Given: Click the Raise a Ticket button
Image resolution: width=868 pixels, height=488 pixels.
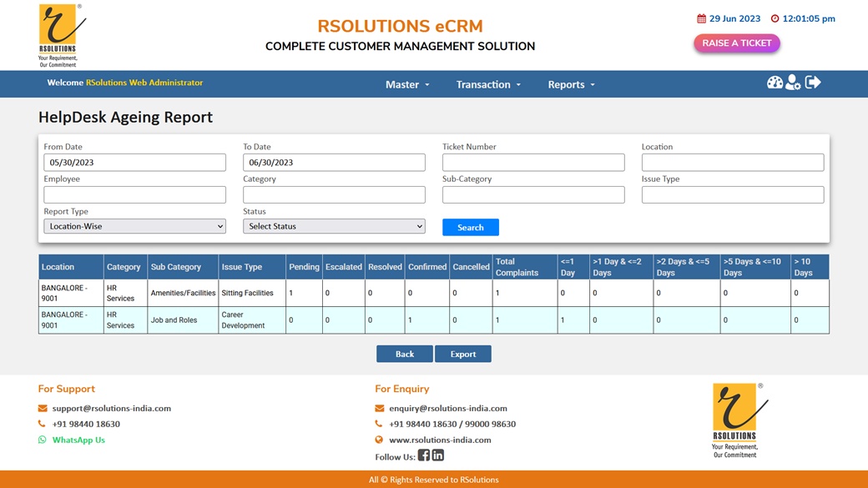Looking at the screenshot, I should click(736, 43).
